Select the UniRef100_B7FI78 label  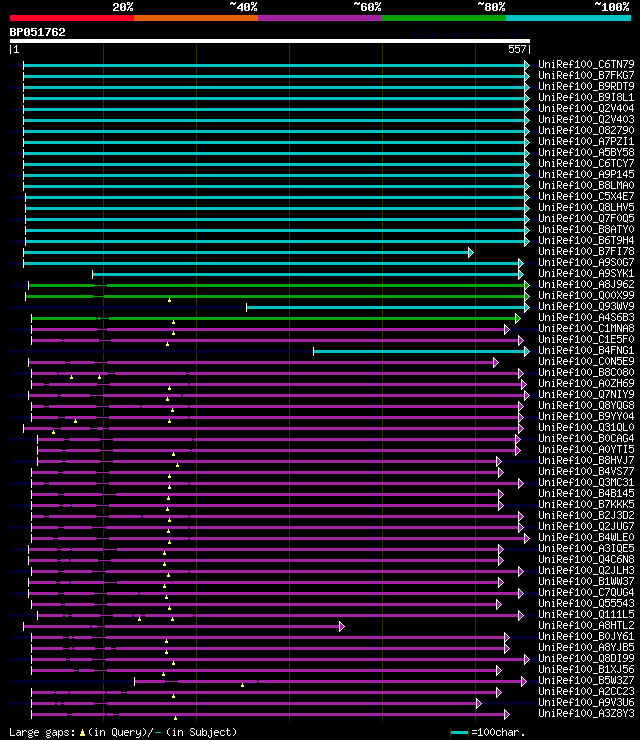(x=586, y=251)
